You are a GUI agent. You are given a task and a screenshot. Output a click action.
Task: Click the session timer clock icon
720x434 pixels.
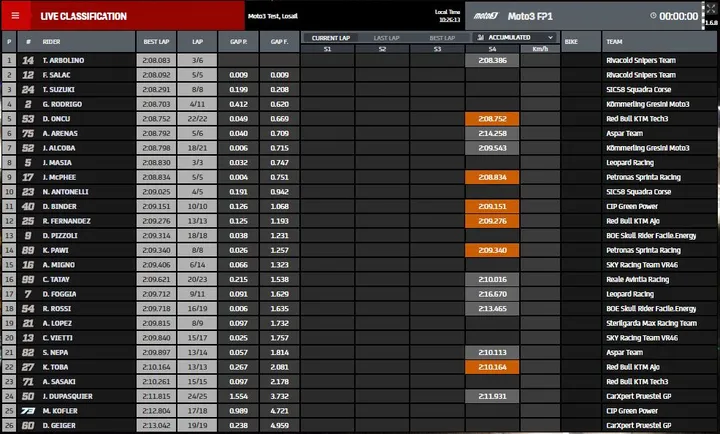pyautogui.click(x=653, y=16)
